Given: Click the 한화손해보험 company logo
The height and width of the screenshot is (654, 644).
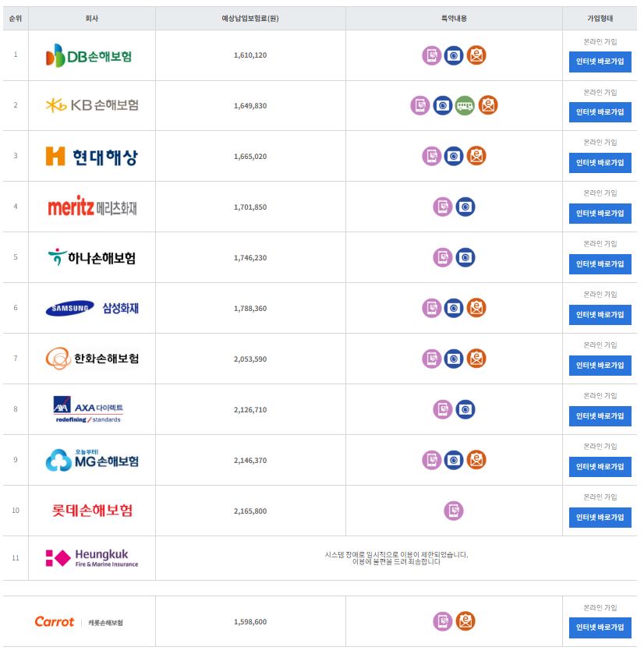Looking at the screenshot, I should point(92,359).
